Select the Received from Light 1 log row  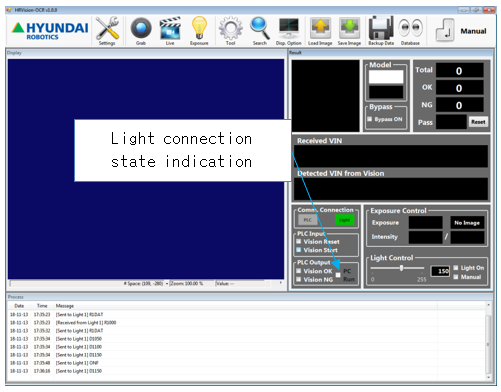(x=247, y=323)
